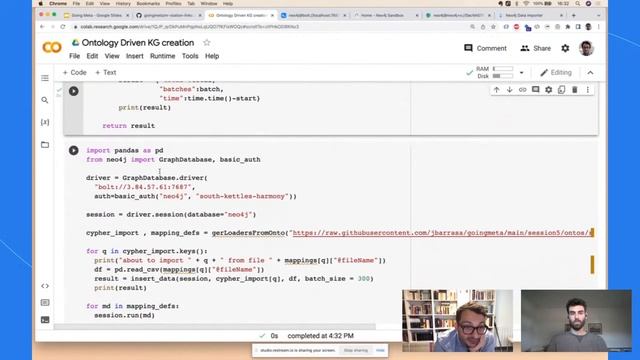Image resolution: width=640 pixels, height=360 pixels.
Task: Open the View menu in Colab
Action: (112, 56)
